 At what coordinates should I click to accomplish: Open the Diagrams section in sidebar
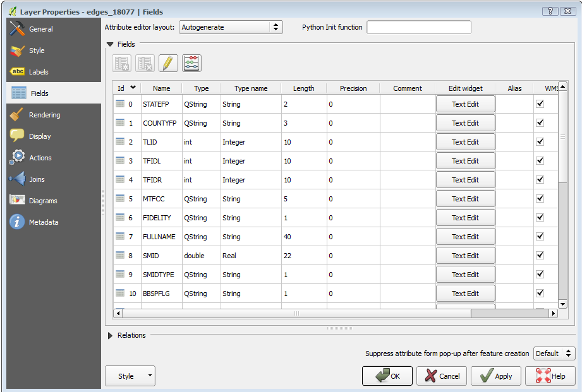43,201
